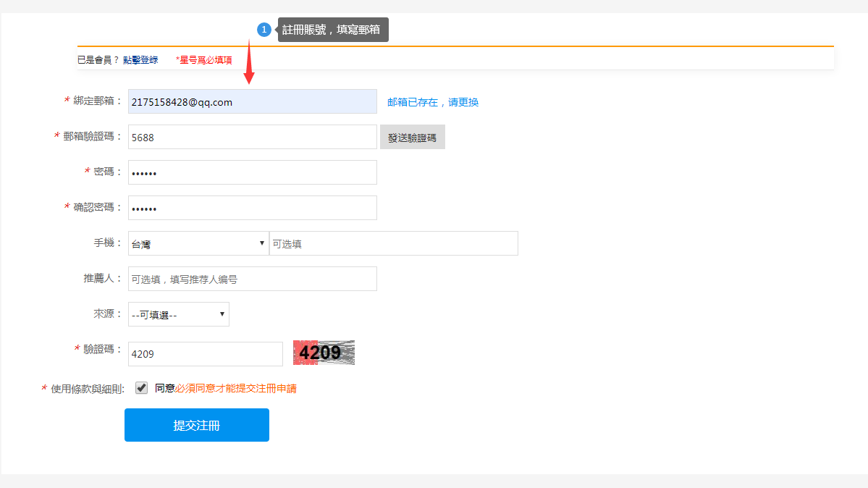Click the red 星号爲必填項 required-fields note

[x=205, y=59]
